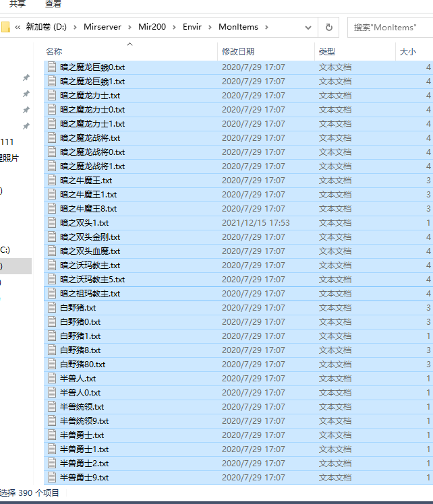Click file icon of 白野猪1.txt
The image size is (433, 504).
pyautogui.click(x=52, y=336)
